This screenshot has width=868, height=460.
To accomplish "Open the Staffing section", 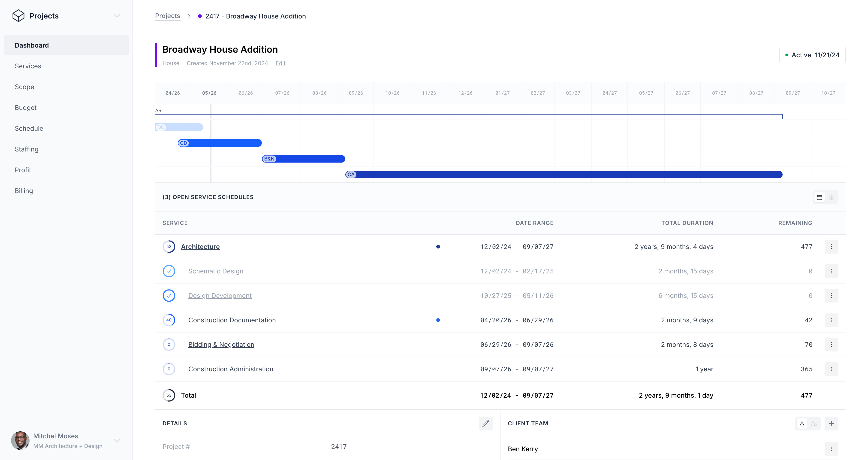I will 27,149.
